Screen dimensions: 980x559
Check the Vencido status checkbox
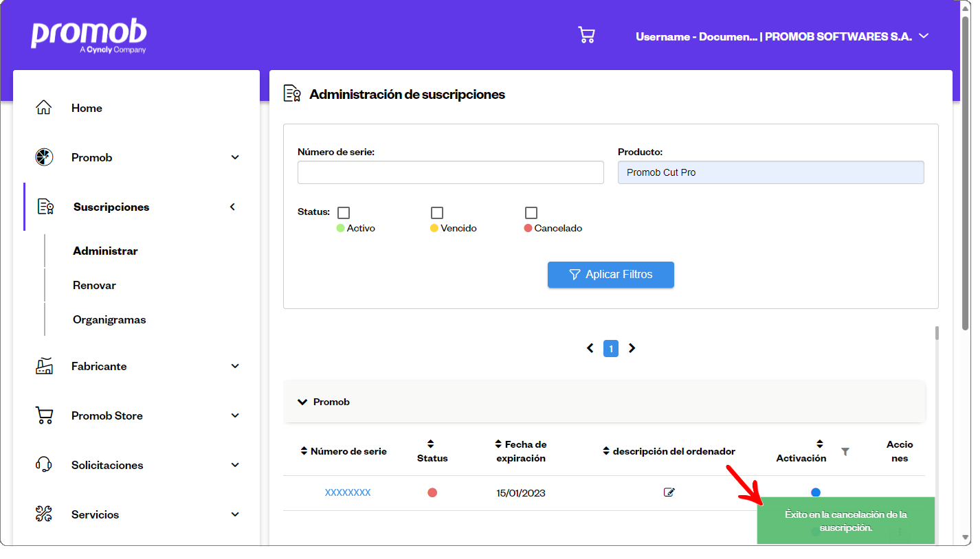tap(437, 213)
